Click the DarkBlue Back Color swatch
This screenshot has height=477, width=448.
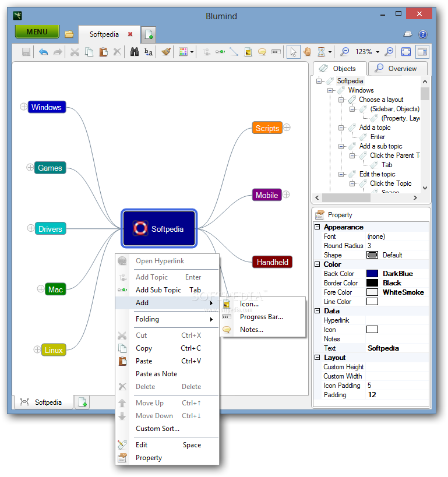pyautogui.click(x=372, y=274)
